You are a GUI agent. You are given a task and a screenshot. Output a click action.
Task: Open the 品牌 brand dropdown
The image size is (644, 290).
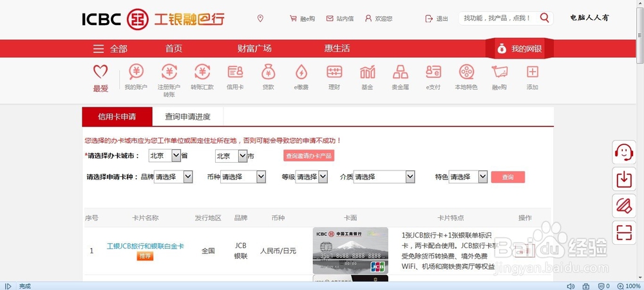(x=173, y=177)
